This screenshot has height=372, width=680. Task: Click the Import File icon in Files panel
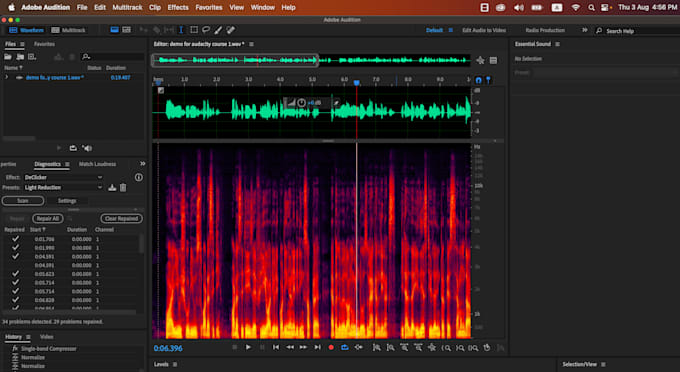tap(20, 57)
